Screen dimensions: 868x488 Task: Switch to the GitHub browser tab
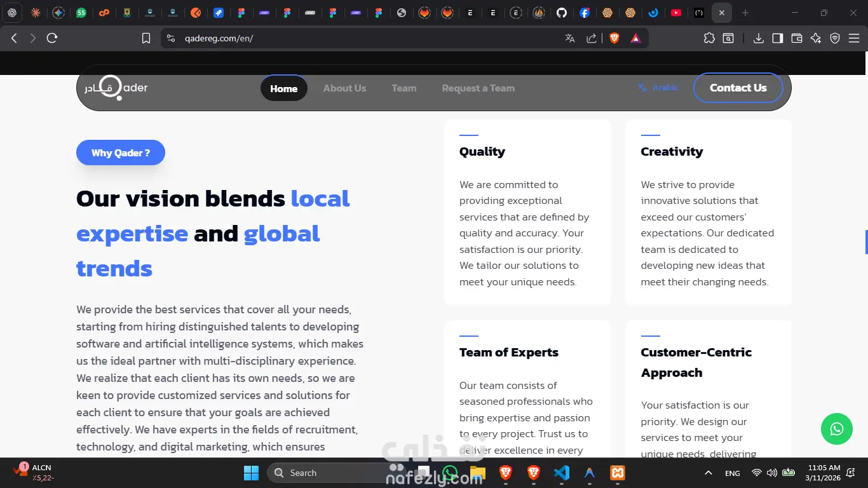click(561, 13)
